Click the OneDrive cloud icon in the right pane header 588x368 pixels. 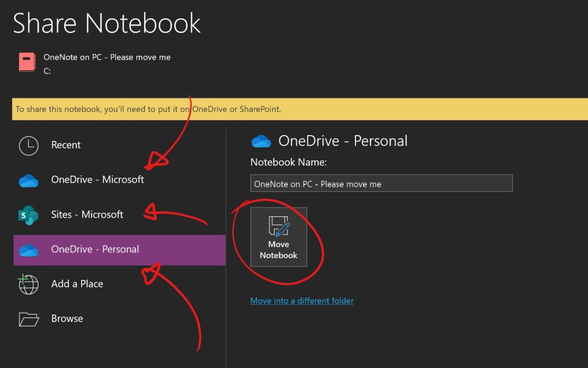(261, 141)
